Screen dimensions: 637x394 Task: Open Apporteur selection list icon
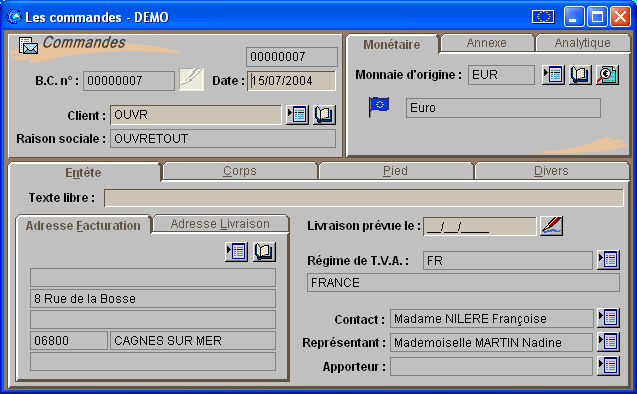click(608, 366)
